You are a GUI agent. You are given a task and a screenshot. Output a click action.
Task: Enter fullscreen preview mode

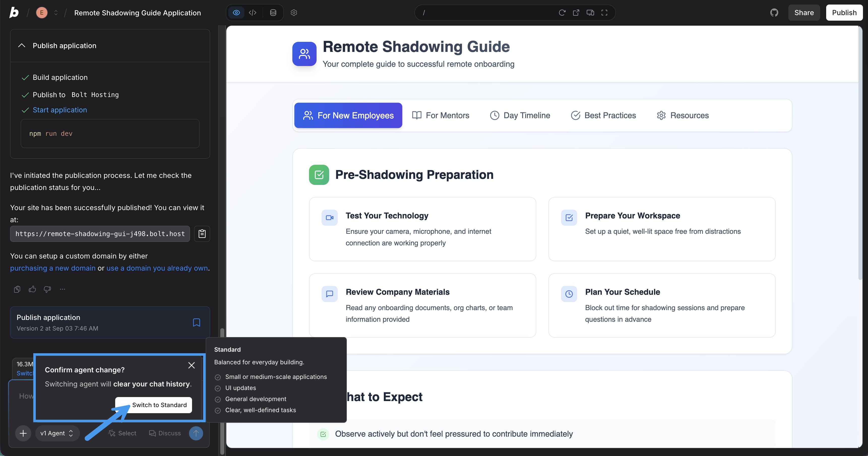[604, 12]
